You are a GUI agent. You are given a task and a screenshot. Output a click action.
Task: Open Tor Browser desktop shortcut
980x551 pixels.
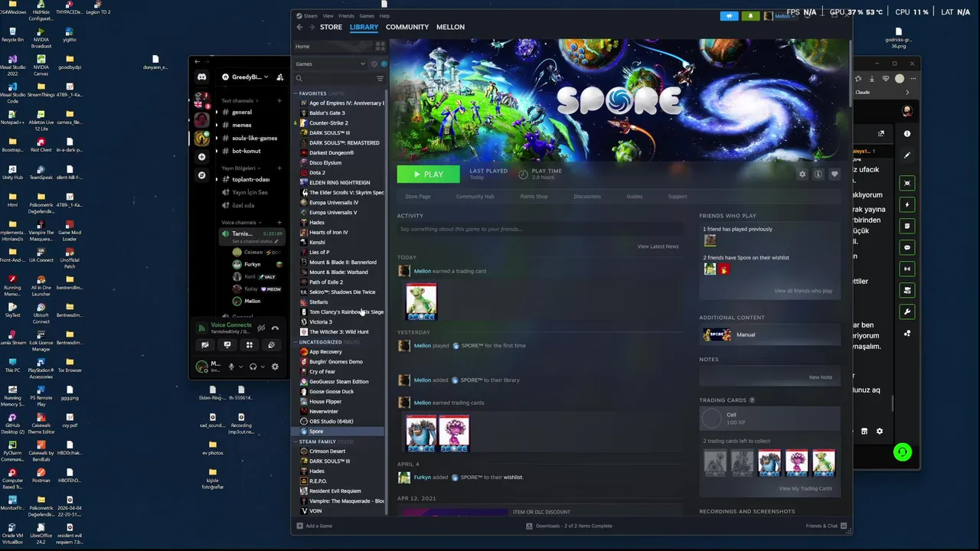click(x=70, y=364)
